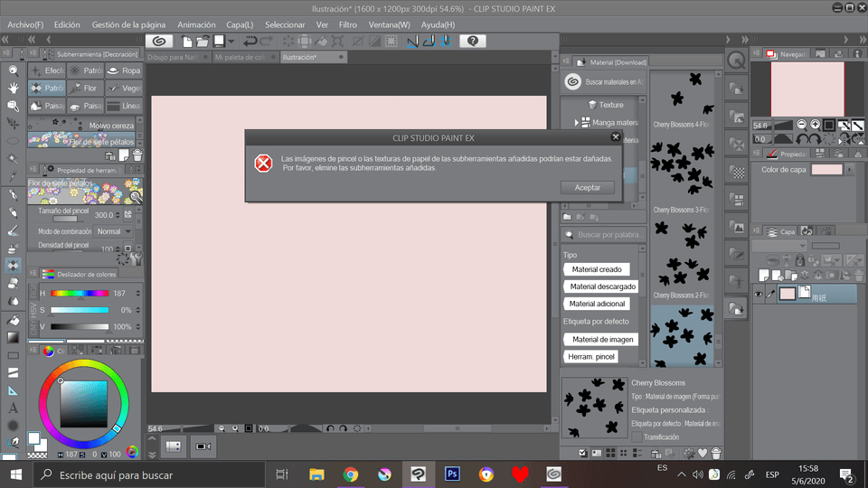Toggle snap to ruler in command bar
This screenshot has width=868, height=488.
coord(413,41)
